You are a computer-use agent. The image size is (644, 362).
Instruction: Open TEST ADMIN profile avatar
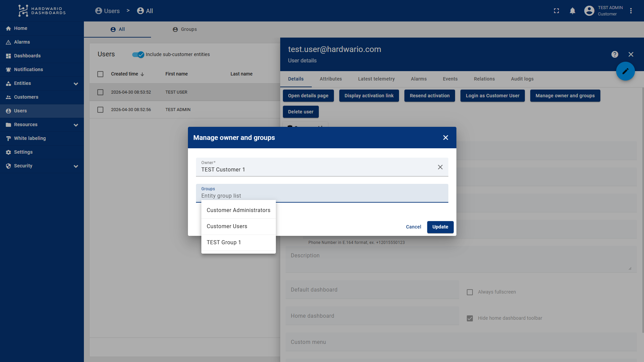[589, 11]
